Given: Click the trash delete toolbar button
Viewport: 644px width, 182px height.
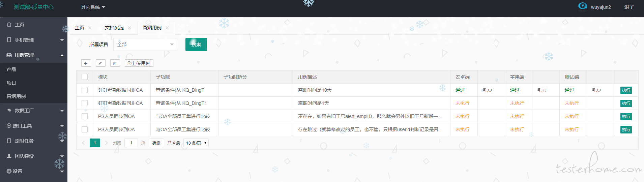Looking at the screenshot, I should pyautogui.click(x=115, y=63).
